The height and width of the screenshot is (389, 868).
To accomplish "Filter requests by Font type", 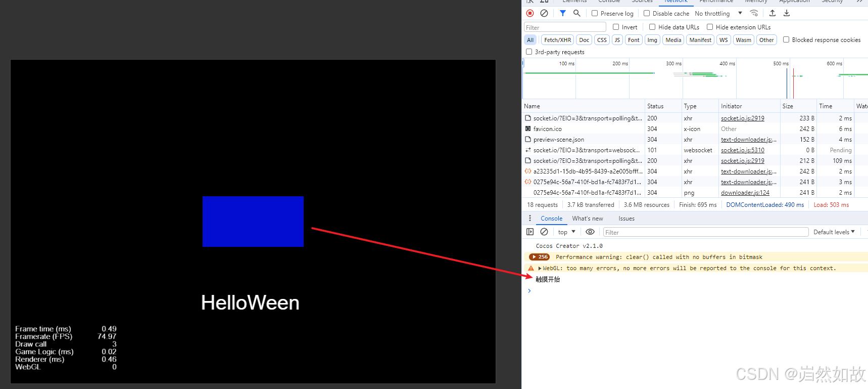I will (634, 40).
